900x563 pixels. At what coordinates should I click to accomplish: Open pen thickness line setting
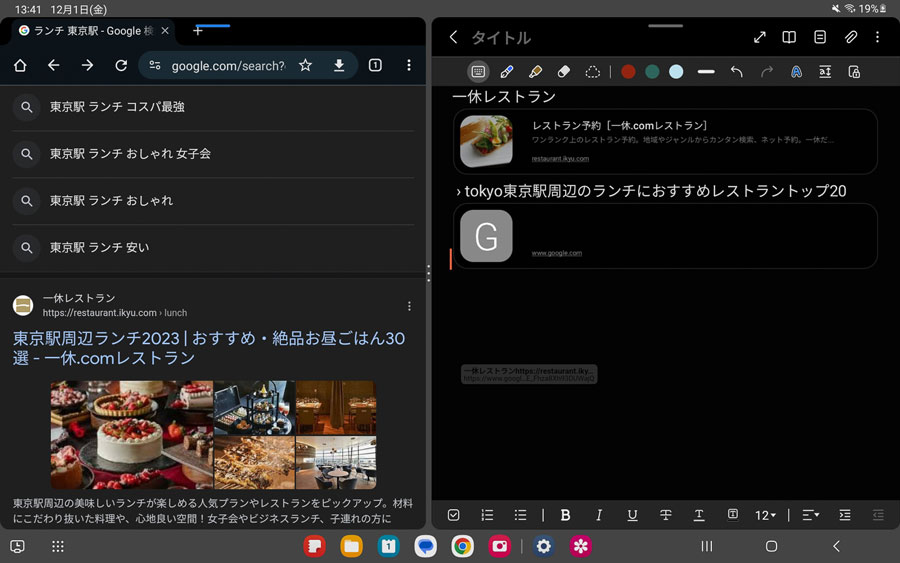706,72
